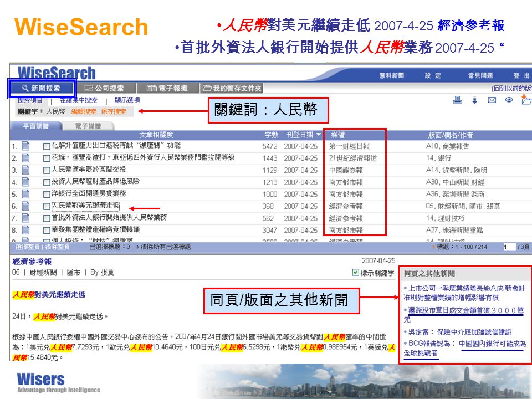Click 在結果中搜索 link
532x399 pixels.
pyautogui.click(x=78, y=100)
